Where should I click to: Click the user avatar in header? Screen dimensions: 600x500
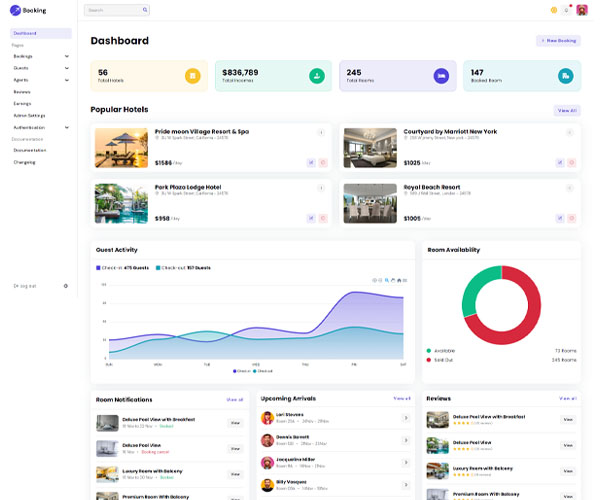[582, 10]
